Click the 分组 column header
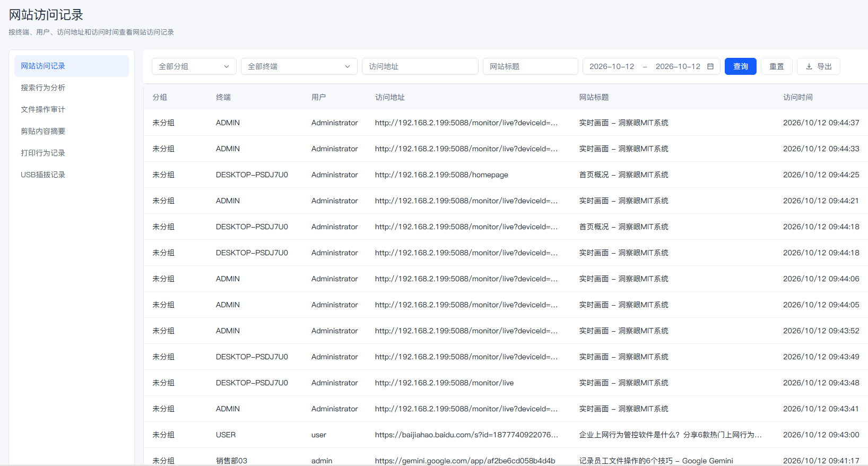Viewport: 868px width, 466px height. (x=160, y=97)
